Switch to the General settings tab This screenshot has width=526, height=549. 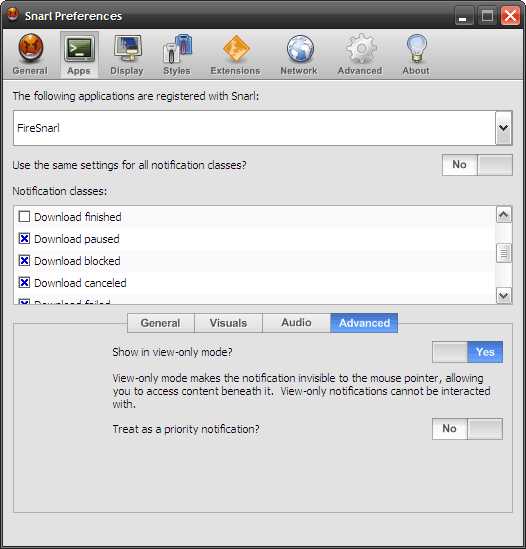[x=160, y=323]
